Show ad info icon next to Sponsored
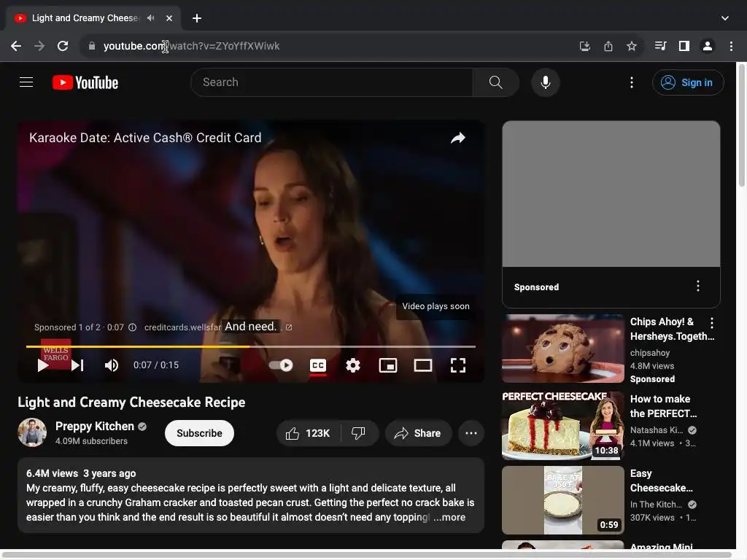This screenshot has height=560, width=747. tap(133, 327)
